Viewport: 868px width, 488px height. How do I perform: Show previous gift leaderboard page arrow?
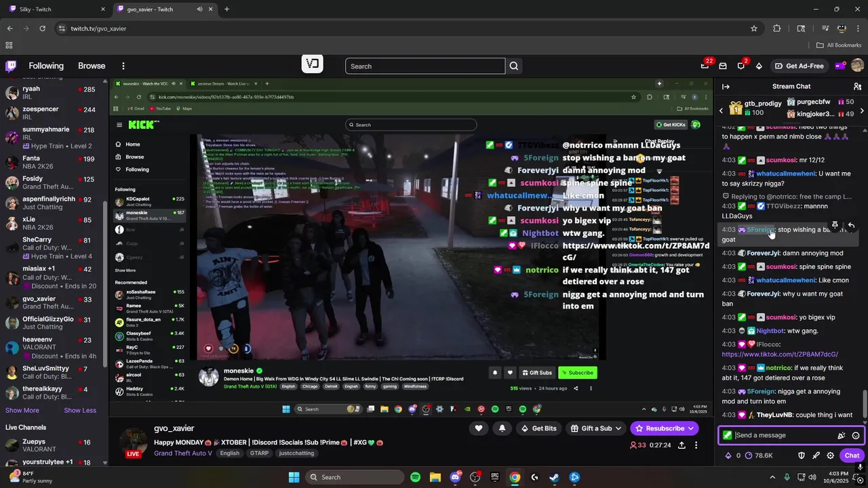click(721, 110)
